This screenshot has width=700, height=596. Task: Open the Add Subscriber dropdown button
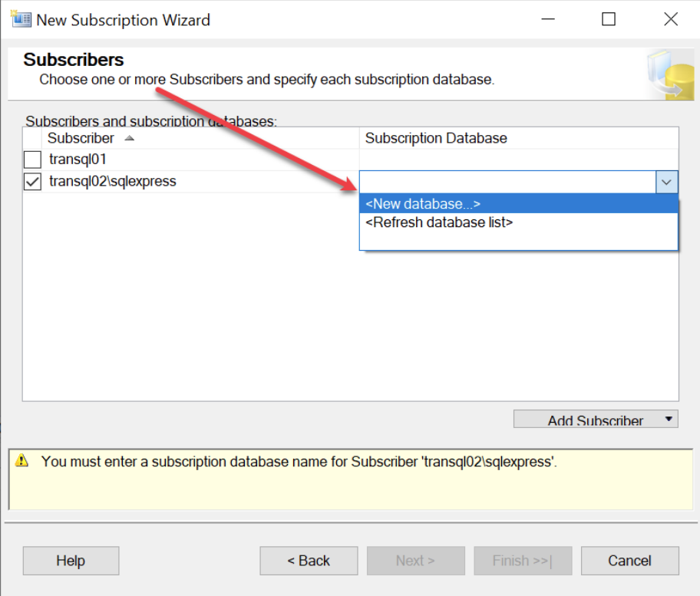point(596,419)
